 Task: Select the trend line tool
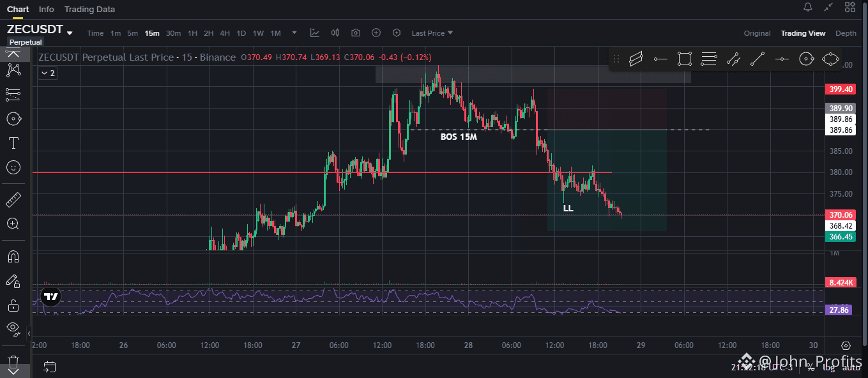758,59
